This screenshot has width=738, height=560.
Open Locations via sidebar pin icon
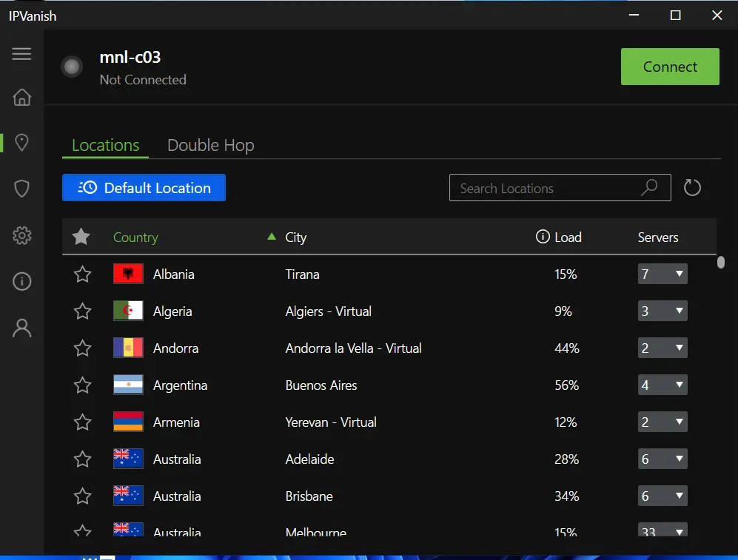pos(21,143)
